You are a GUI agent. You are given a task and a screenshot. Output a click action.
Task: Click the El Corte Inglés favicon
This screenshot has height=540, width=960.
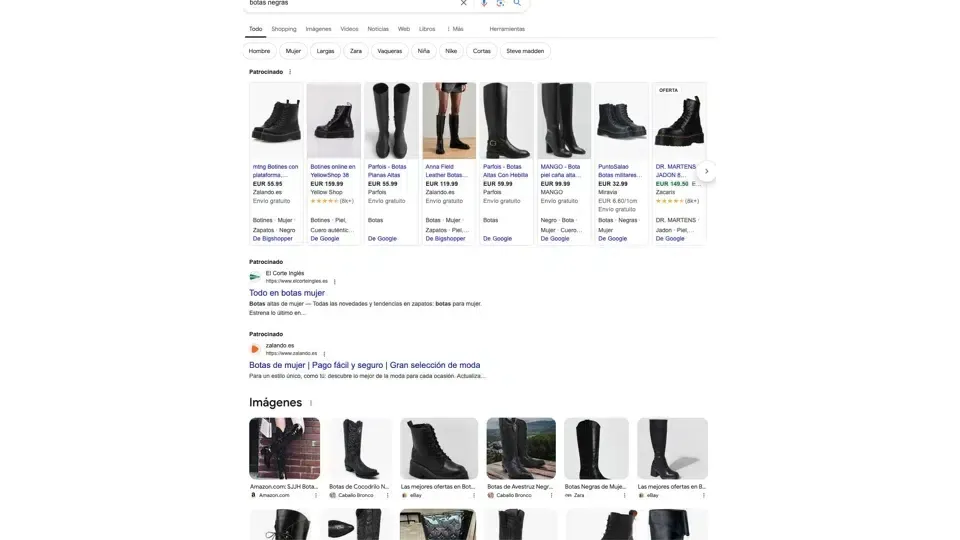[x=255, y=277]
